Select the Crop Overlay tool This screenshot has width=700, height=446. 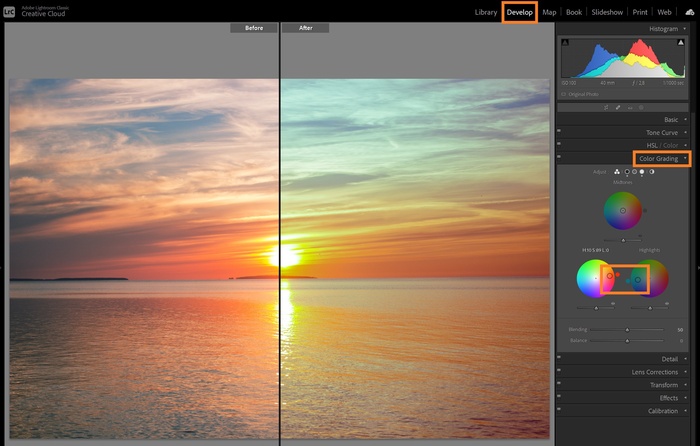[606, 108]
